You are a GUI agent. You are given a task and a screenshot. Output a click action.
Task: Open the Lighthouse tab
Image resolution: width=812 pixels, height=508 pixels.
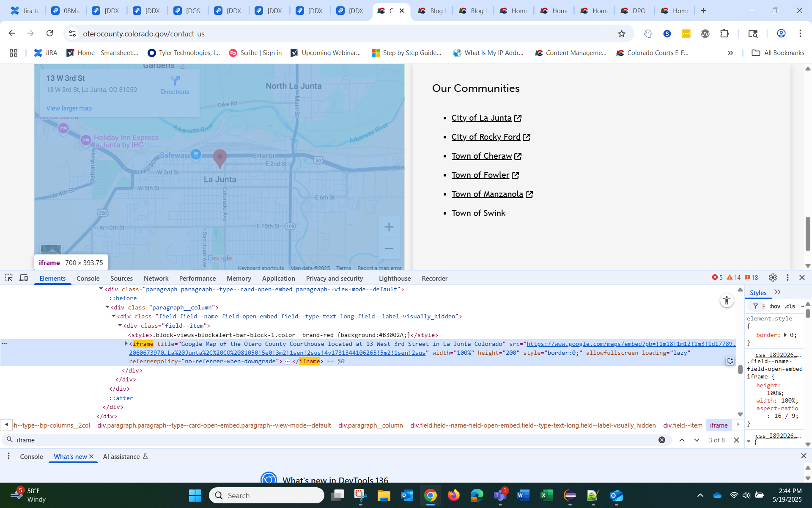[x=395, y=278]
